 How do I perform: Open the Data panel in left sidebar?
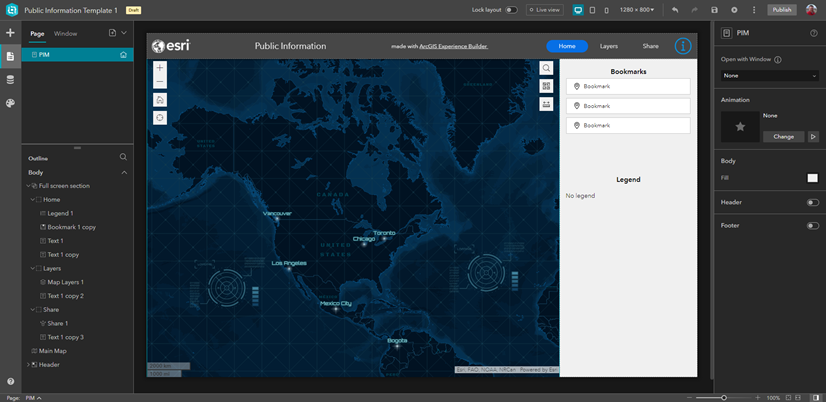10,79
